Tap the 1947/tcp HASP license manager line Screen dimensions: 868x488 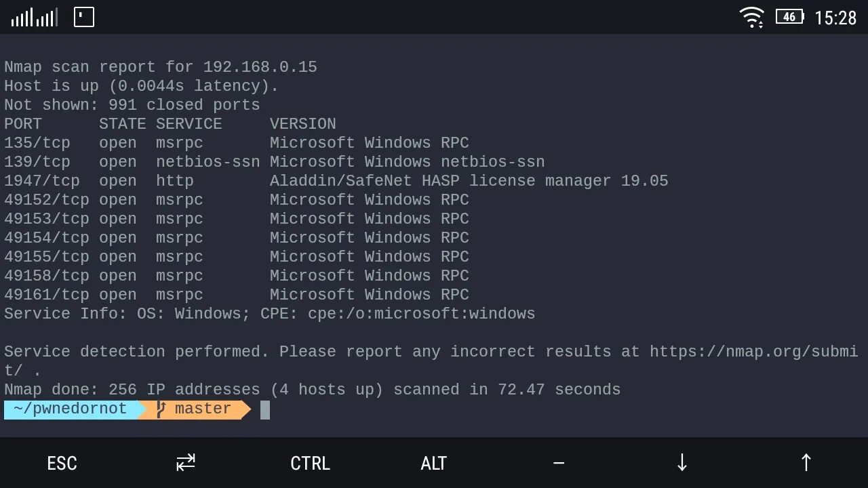[336, 181]
